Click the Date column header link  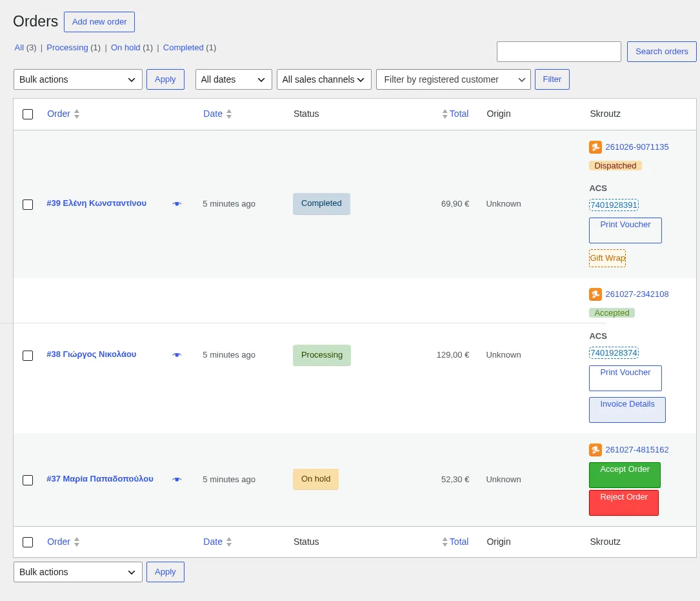(x=213, y=114)
